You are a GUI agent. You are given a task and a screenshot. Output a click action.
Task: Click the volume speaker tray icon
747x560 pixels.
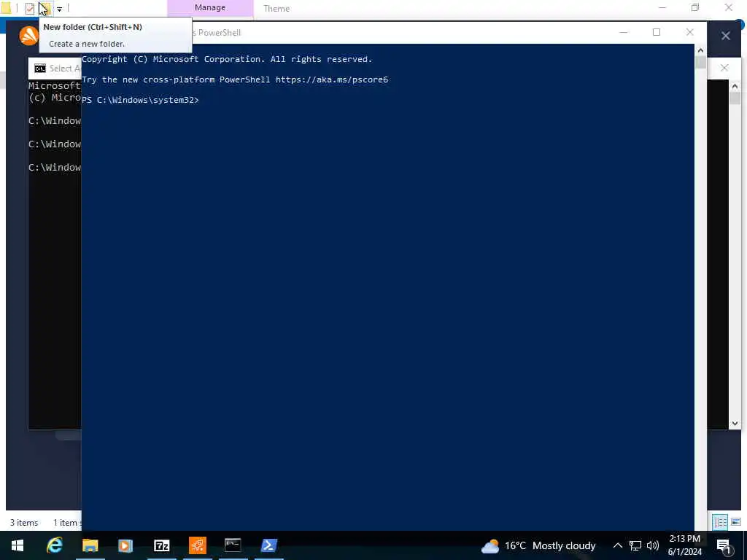pyautogui.click(x=653, y=545)
